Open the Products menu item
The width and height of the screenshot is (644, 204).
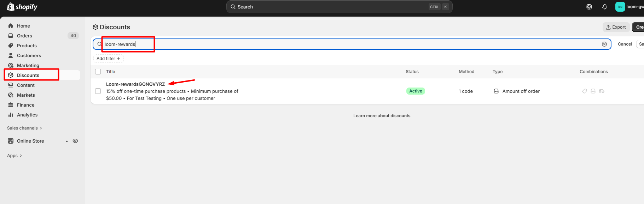[27, 46]
